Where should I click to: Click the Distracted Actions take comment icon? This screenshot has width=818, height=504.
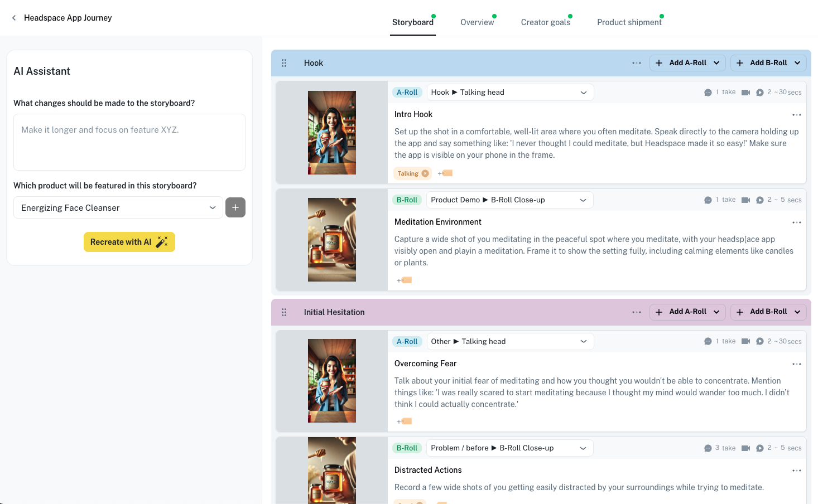click(x=708, y=448)
